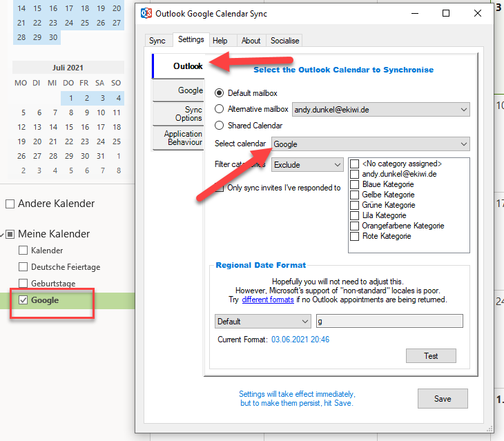This screenshot has height=441, width=504.
Task: Check the Grüne Kategorie checkbox
Action: point(355,205)
